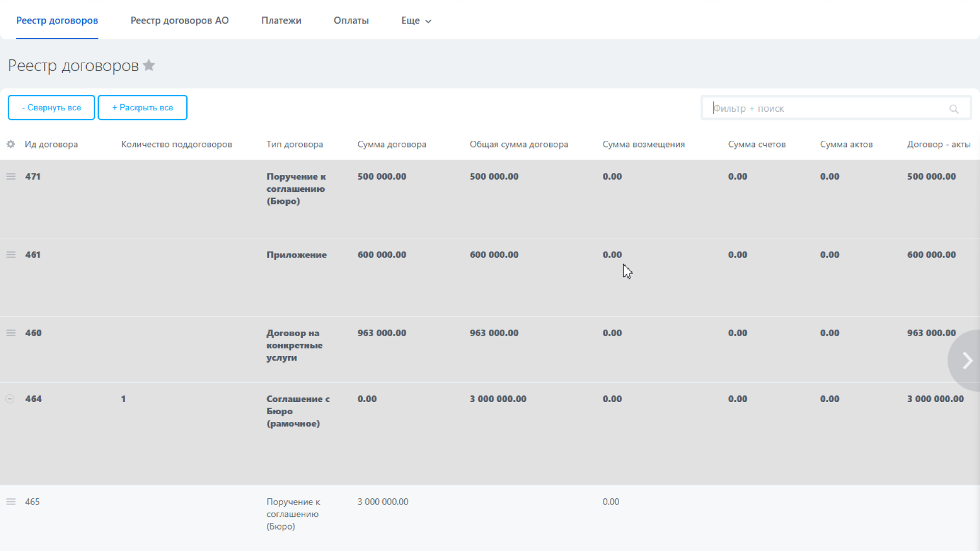Select contract ID 465 cell
Image resolution: width=980 pixels, height=551 pixels.
pos(32,502)
